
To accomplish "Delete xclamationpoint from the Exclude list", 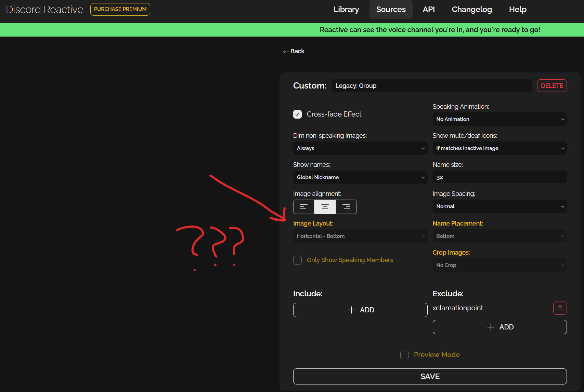I will (560, 308).
